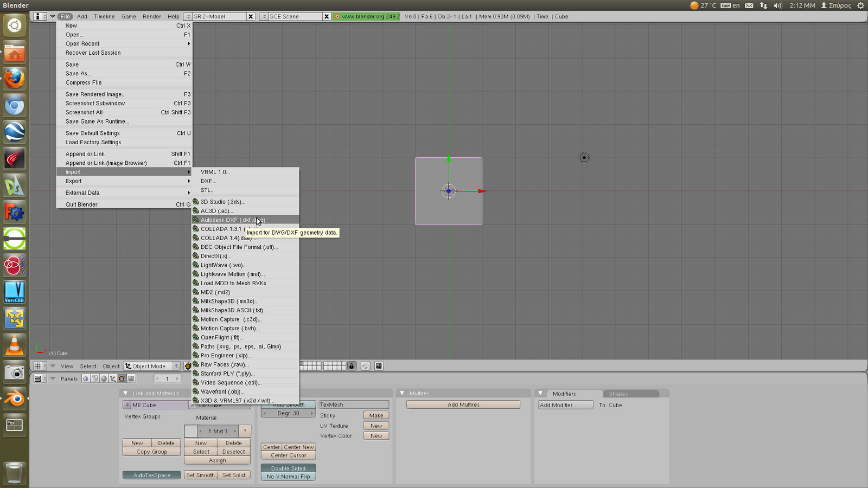Launch Blender from the Ubuntu dock
This screenshot has width=868, height=488.
[x=14, y=399]
